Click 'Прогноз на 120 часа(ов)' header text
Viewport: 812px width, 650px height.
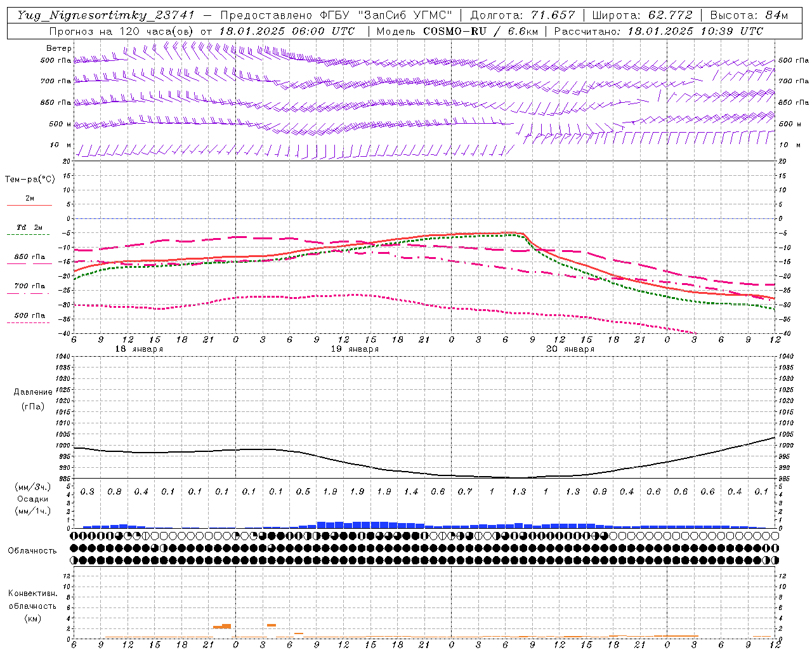pyautogui.click(x=122, y=31)
